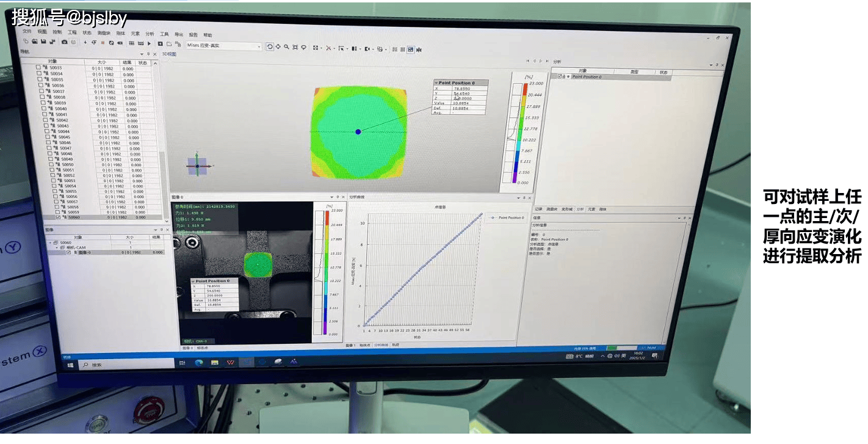
Task: Click the Windows Start button
Action: click(x=70, y=365)
